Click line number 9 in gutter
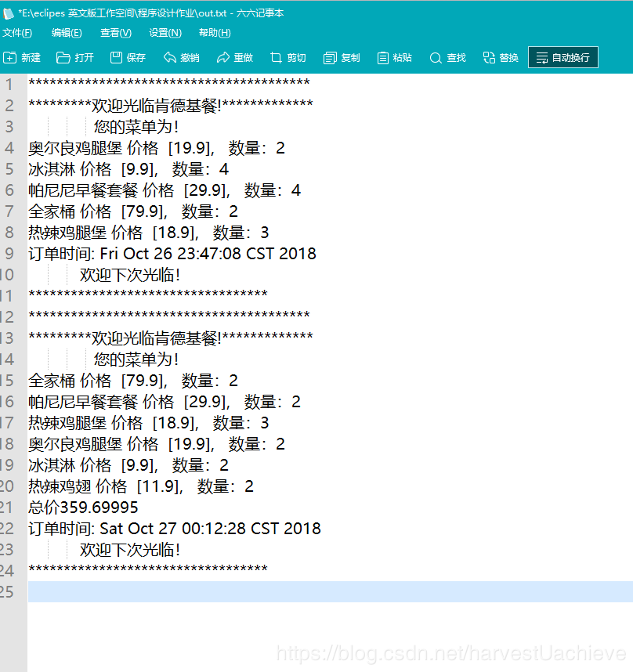Viewport: 633px width, 672px height. [9, 254]
